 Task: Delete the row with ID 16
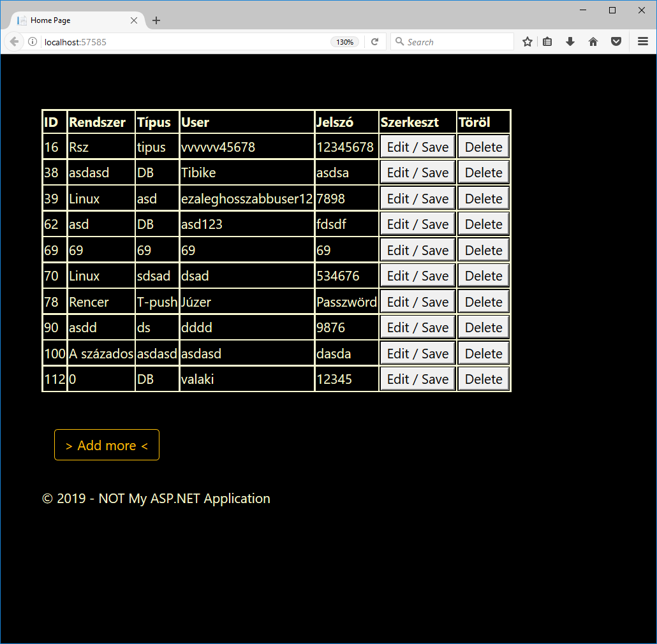[x=484, y=147]
